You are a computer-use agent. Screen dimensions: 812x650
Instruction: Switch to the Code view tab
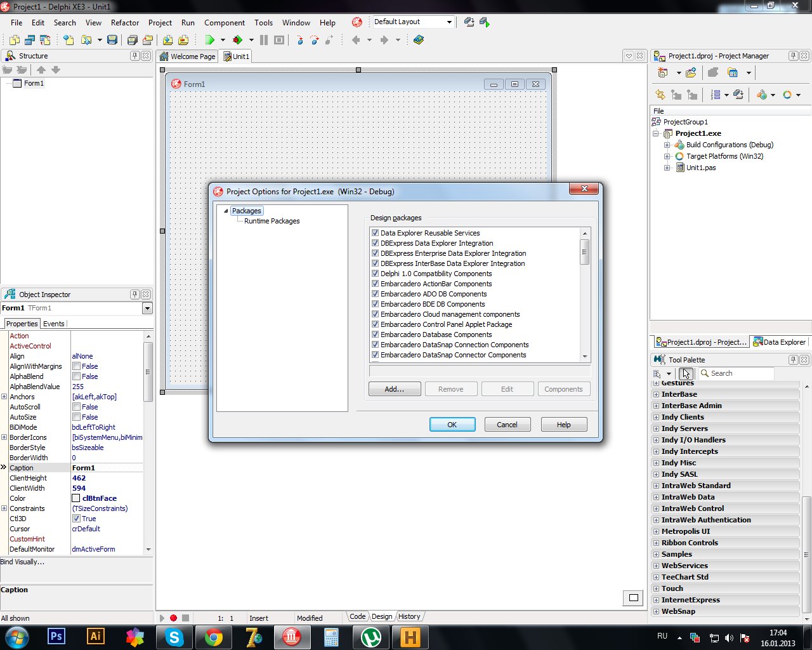tap(357, 617)
